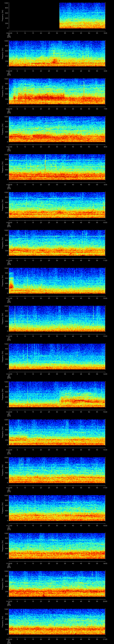Click the spectrogram panel starting at 6:07:00

click(x=57, y=129)
